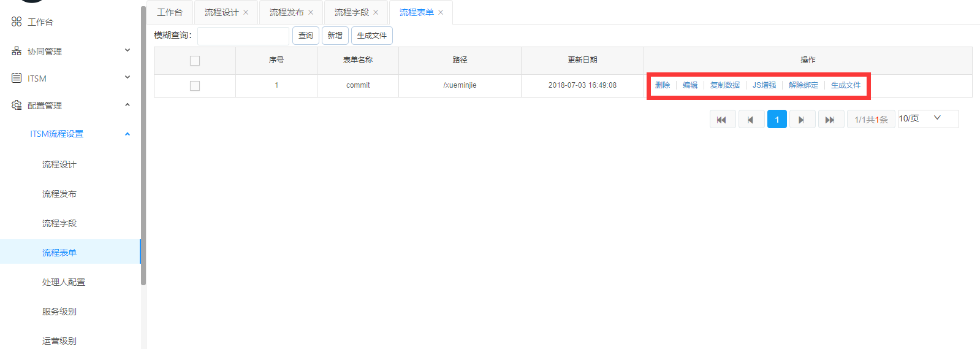Screen dimensions: 980x349
Task: Toggle the select-all checkbox in table header
Action: (x=195, y=61)
